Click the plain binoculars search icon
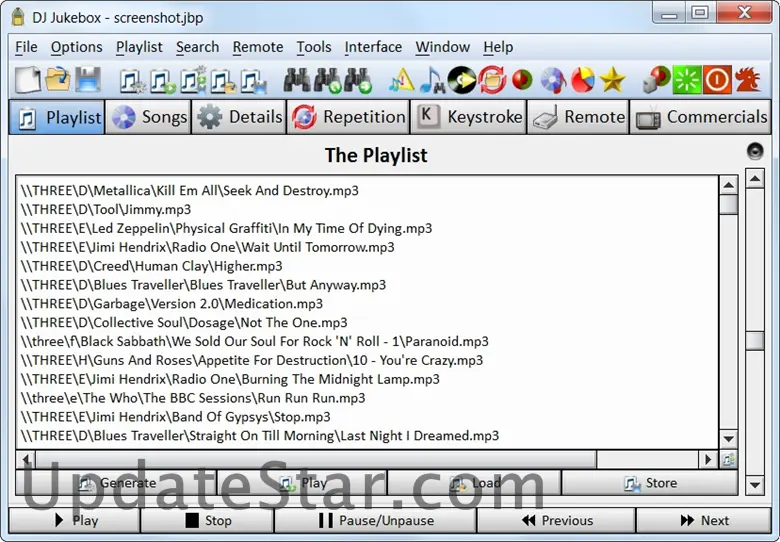Viewport: 780px width, 542px height. tap(297, 80)
